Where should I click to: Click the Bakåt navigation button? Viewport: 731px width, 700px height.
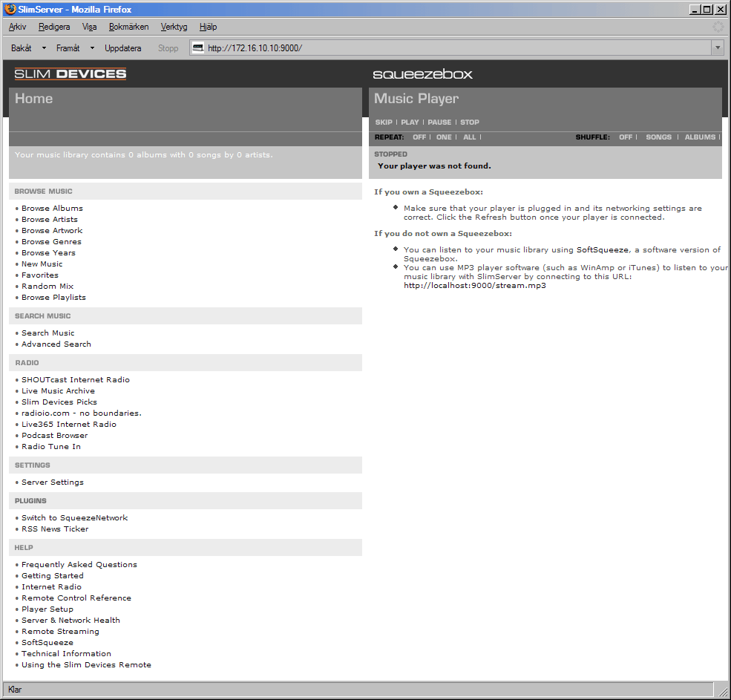[x=22, y=48]
